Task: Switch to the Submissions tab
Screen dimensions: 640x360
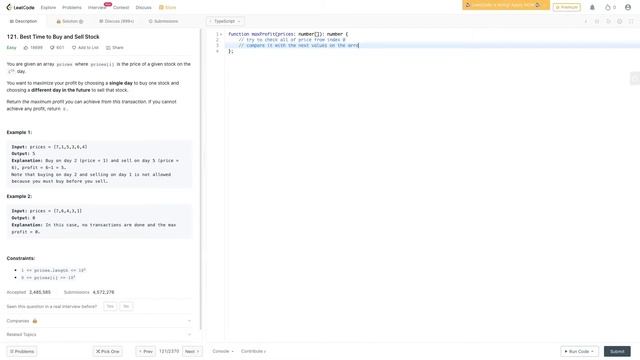Action: click(x=163, y=21)
